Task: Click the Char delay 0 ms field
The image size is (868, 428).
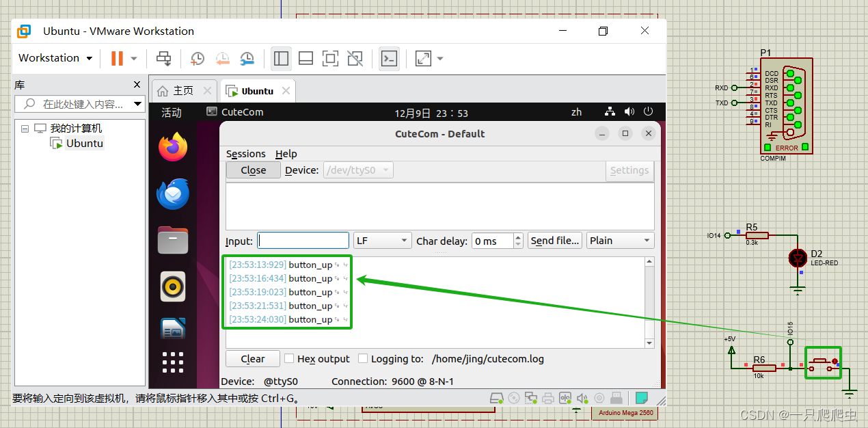Action: point(492,241)
